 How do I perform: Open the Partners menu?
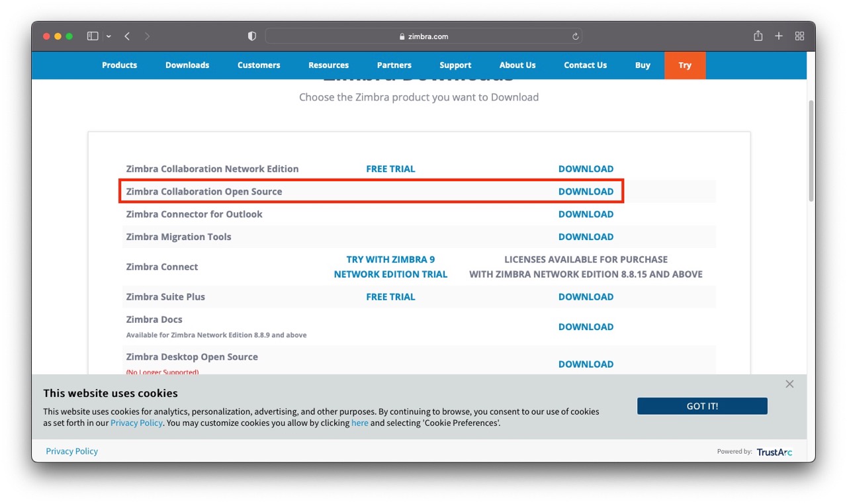tap(394, 65)
